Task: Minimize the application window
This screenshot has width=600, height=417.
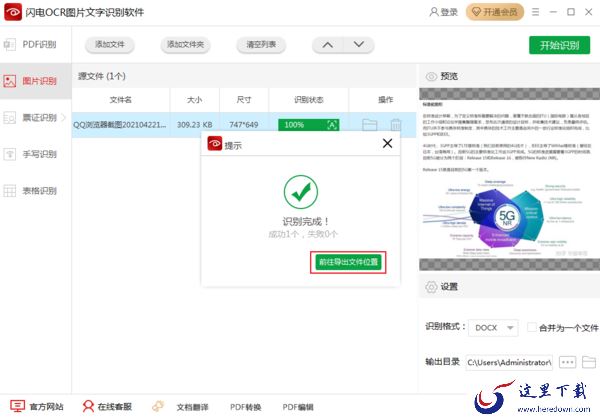Action: pyautogui.click(x=553, y=12)
